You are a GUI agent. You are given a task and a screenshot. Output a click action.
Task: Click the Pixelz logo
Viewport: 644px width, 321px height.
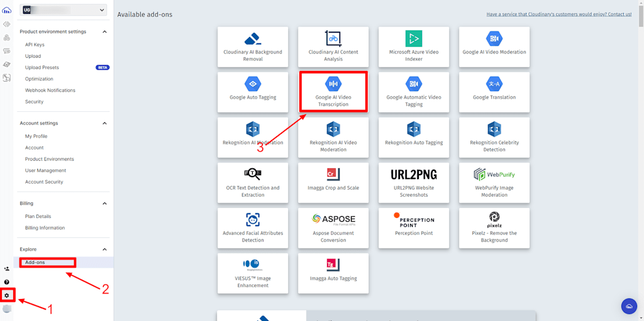[x=494, y=220]
